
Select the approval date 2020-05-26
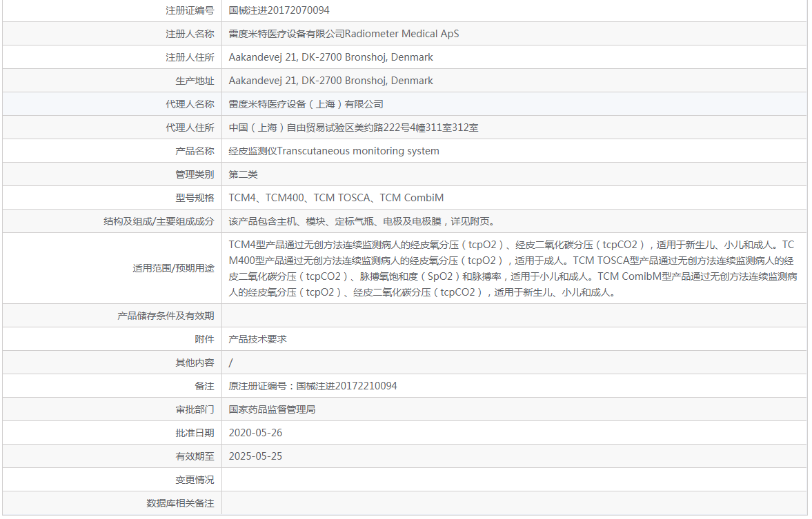[x=255, y=433]
